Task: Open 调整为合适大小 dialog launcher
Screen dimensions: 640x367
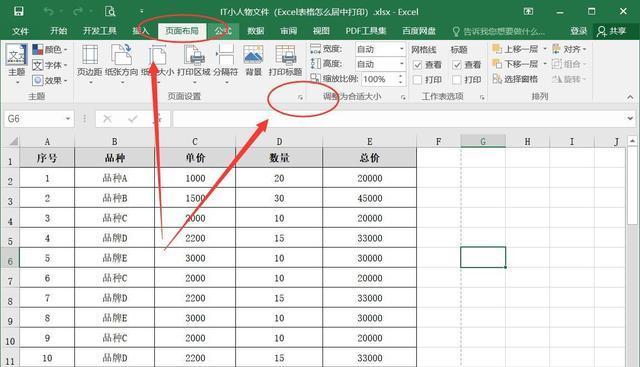Action: [403, 97]
